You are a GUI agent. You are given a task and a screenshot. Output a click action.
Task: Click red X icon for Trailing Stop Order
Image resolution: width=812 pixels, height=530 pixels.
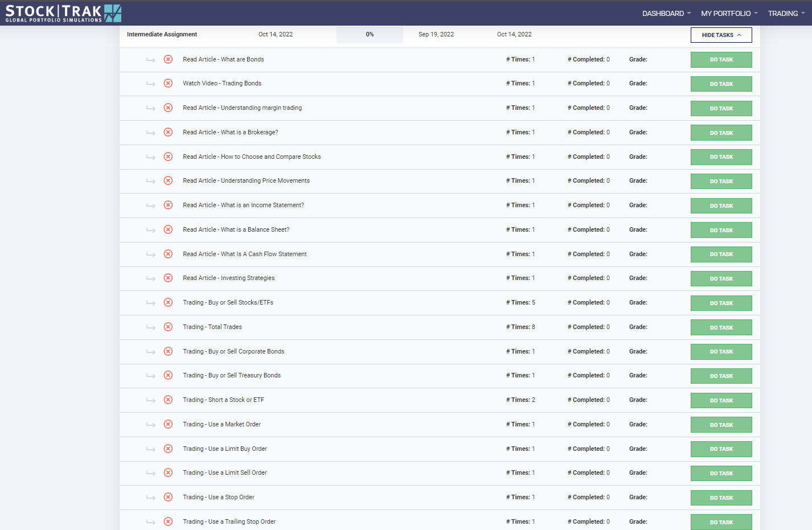tap(168, 521)
